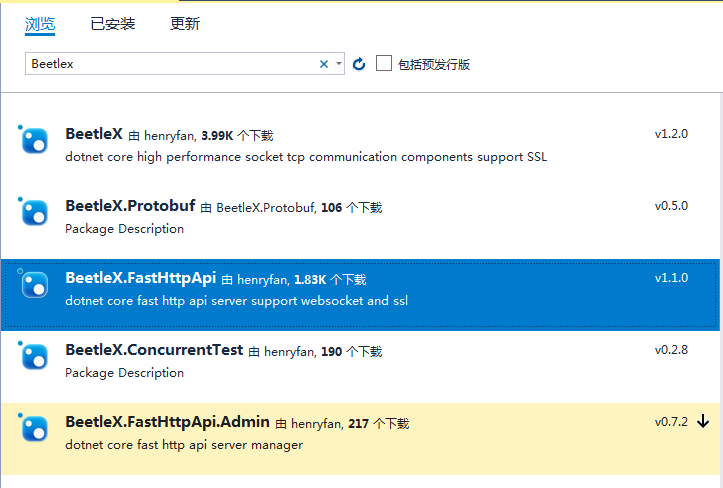Click the BeetleX.FastHttpApi package icon

35,284
